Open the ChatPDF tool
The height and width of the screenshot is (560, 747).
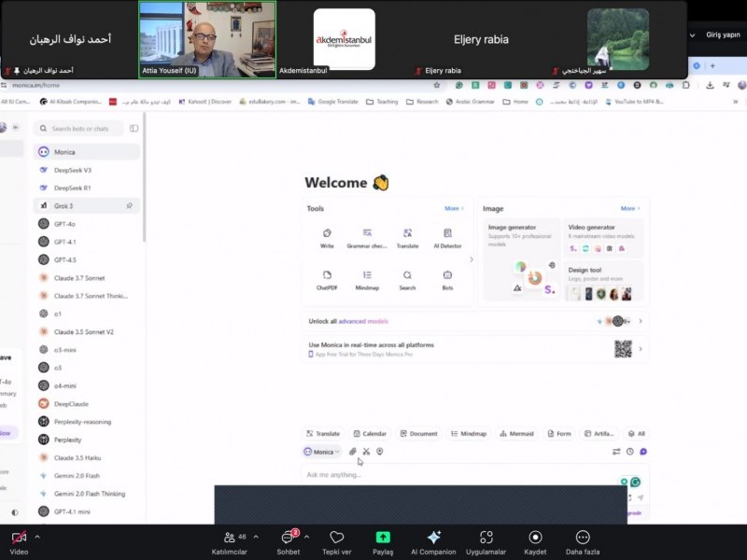coord(327,280)
